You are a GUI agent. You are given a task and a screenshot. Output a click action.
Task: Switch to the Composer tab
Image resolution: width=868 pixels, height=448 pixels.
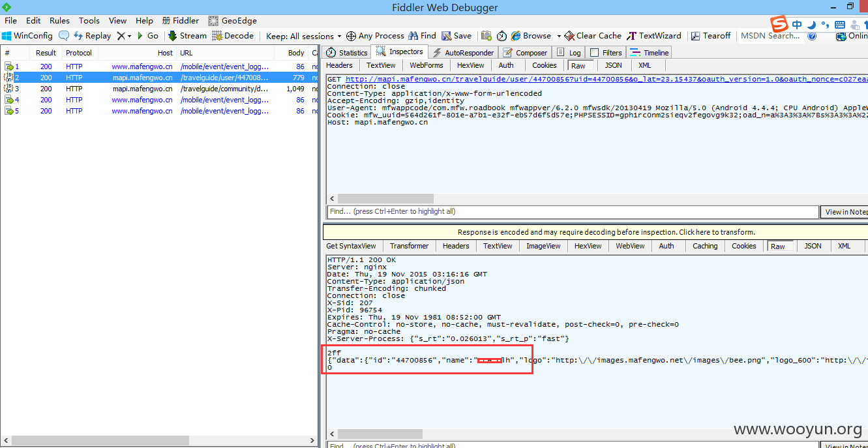[526, 53]
